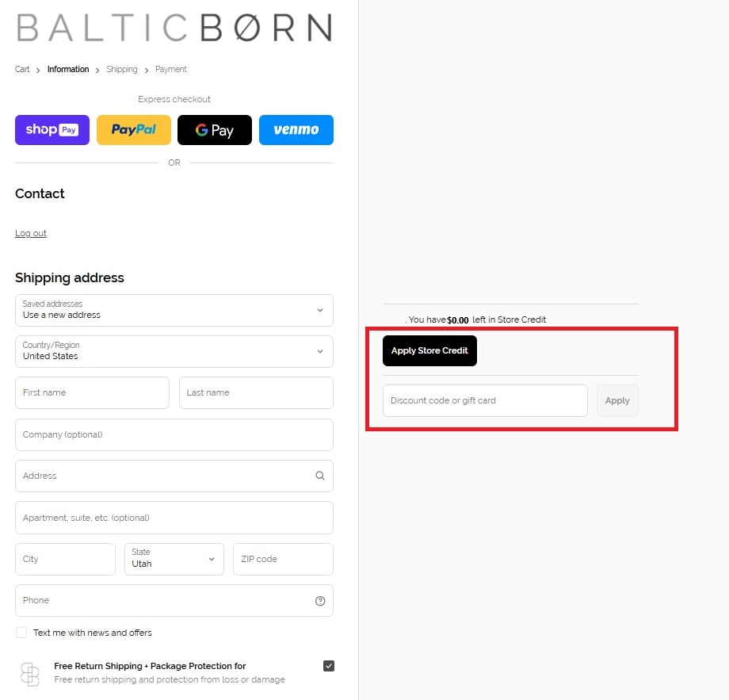Focus the Discount code or gift card field

[x=485, y=401]
